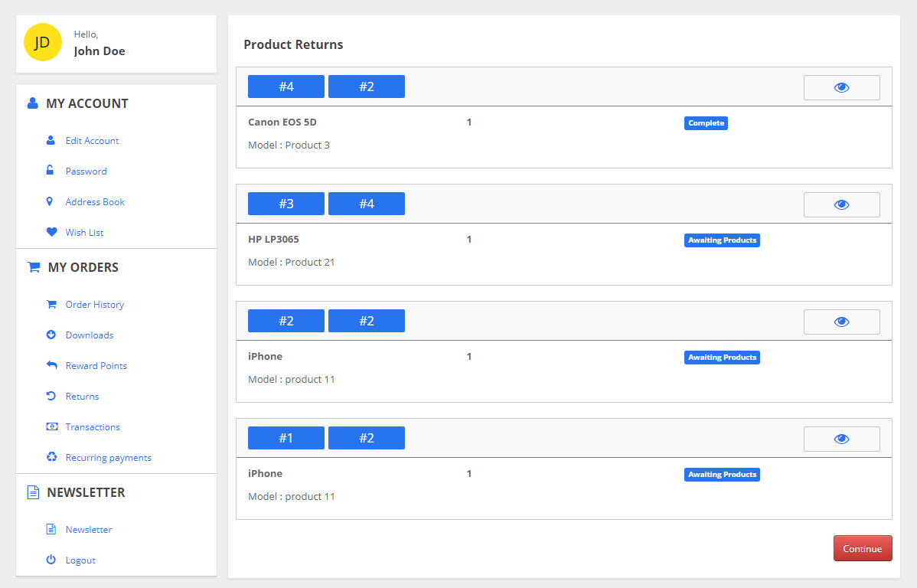Click the 'Model : Product 21' text
This screenshot has height=588, width=917.
click(291, 262)
